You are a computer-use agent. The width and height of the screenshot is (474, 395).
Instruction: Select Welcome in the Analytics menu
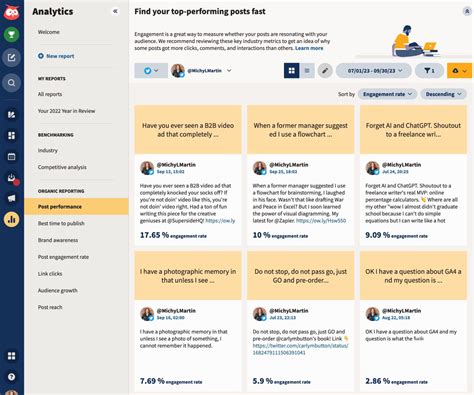tap(49, 32)
